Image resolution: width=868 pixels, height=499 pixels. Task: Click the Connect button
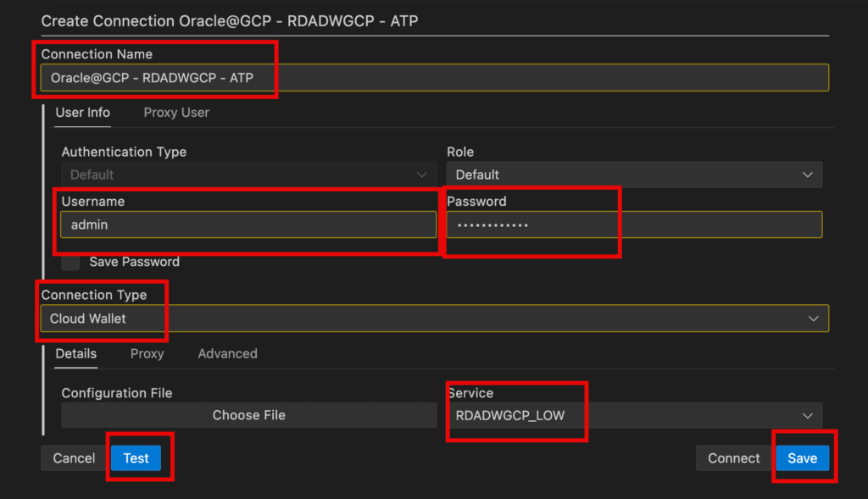733,458
